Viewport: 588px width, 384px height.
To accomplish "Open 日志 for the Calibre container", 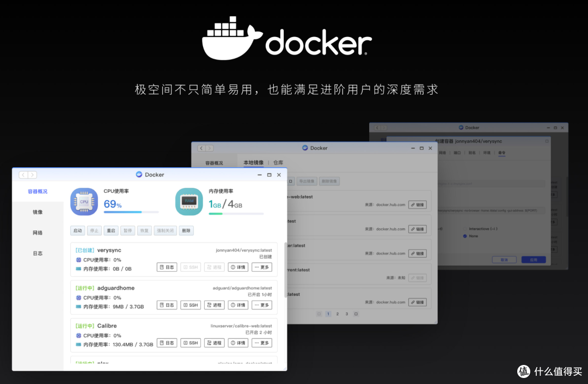I will point(167,343).
